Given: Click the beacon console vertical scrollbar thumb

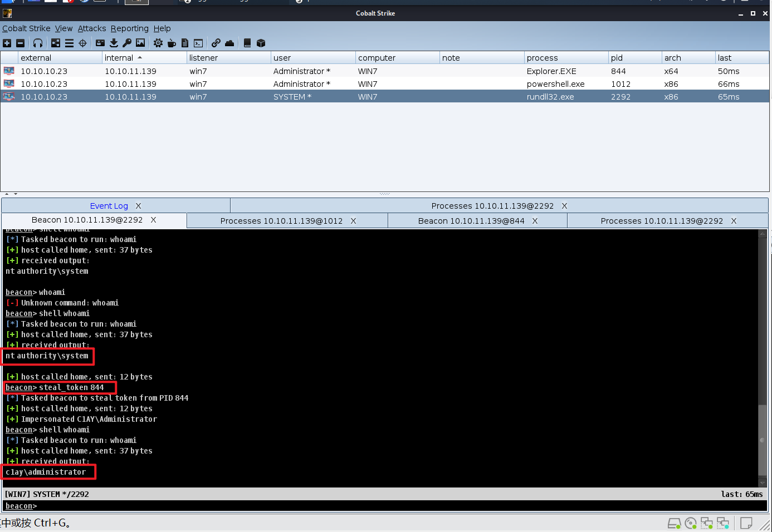Looking at the screenshot, I should point(762,440).
